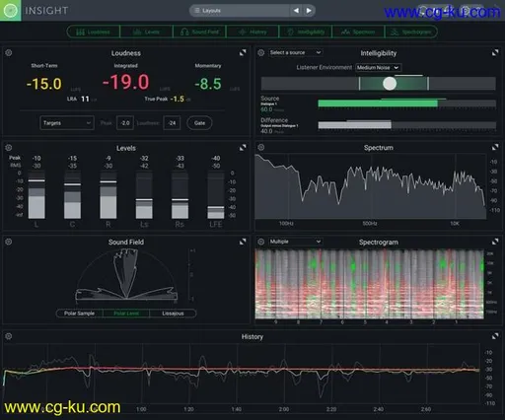Expand the Spectrogram panel to full view
Viewport: 505px width, 420px height.
(495, 242)
